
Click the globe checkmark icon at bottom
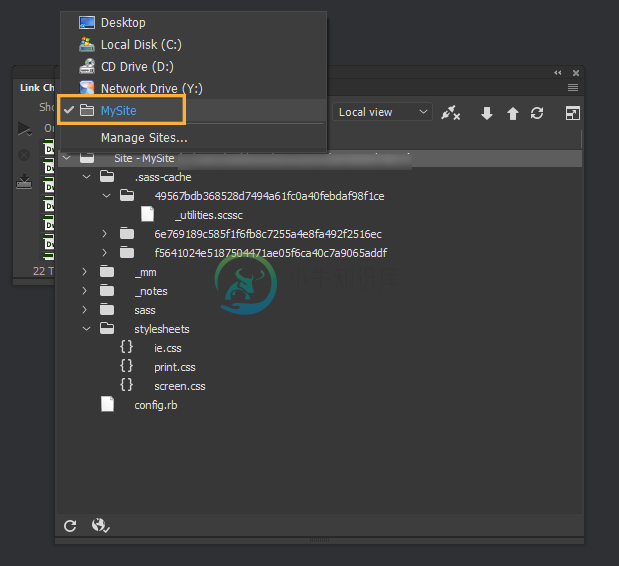point(100,526)
